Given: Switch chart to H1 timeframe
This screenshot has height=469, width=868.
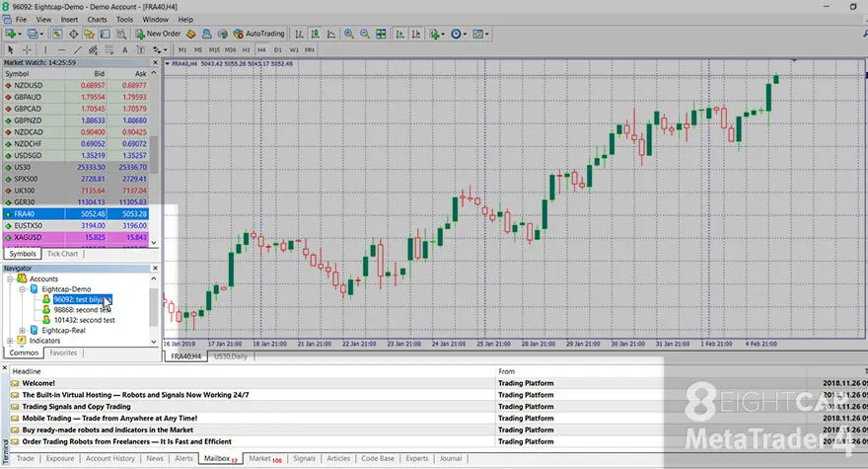Looking at the screenshot, I should click(x=246, y=50).
